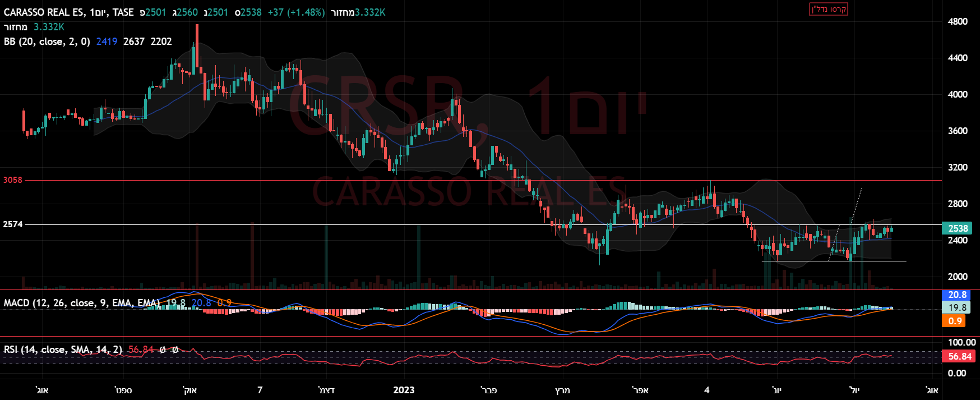
Task: Click the +37 (+1.48%) change value
Action: click(296, 12)
